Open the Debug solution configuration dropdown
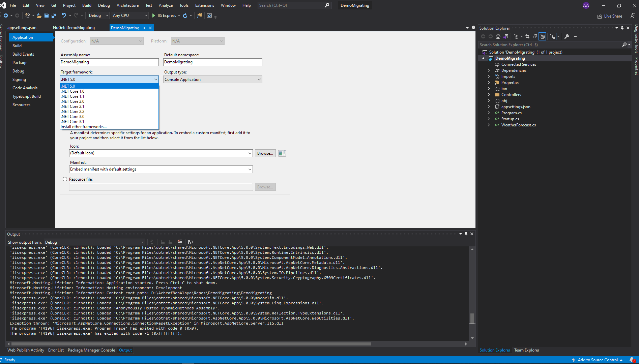The image size is (639, 364). [98, 16]
